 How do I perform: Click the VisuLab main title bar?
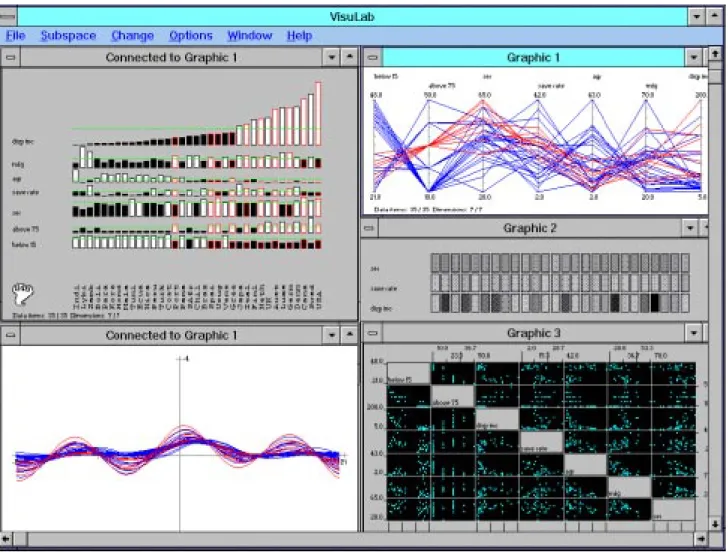point(352,17)
